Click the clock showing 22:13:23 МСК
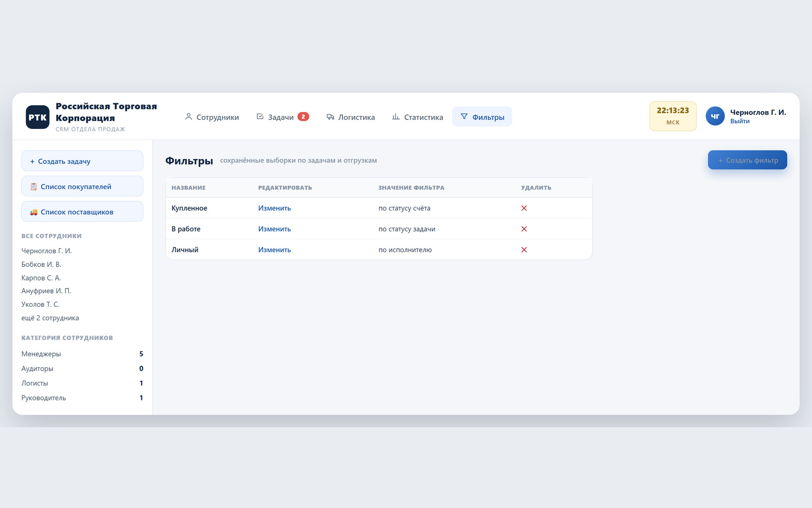 (x=673, y=116)
